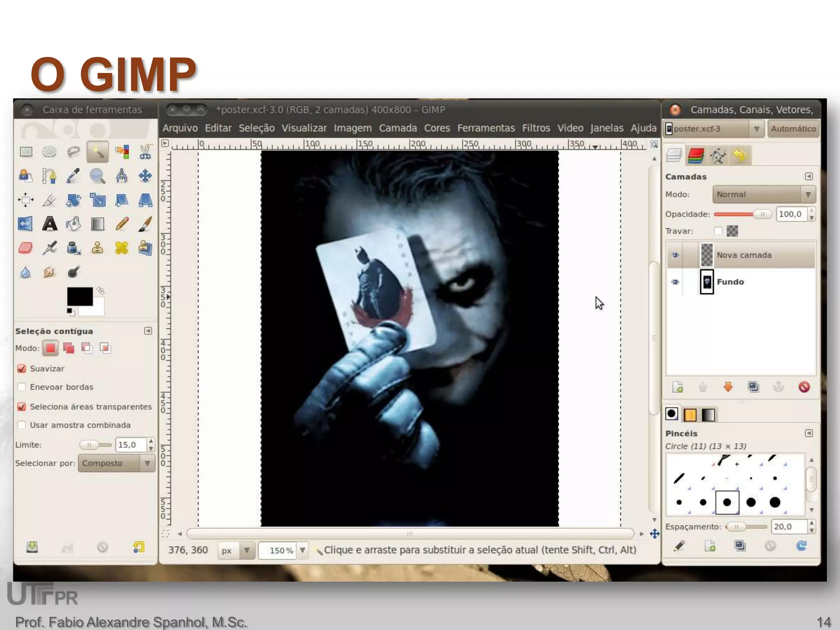The height and width of the screenshot is (630, 840).
Task: Open the Camada menu
Action: (397, 128)
